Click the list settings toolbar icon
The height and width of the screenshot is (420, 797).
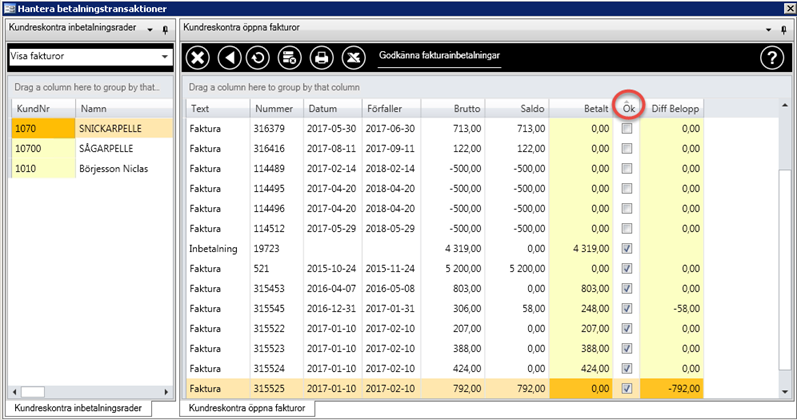tap(289, 58)
